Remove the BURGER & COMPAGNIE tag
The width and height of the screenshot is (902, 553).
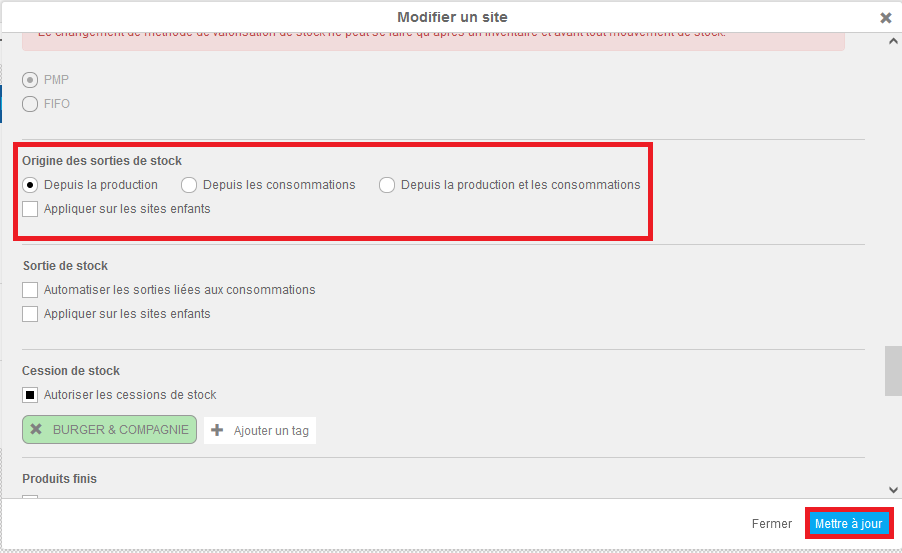pos(36,429)
